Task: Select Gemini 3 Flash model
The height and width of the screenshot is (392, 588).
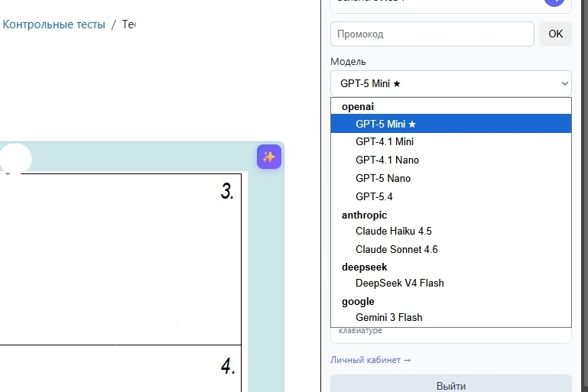Action: point(451,317)
